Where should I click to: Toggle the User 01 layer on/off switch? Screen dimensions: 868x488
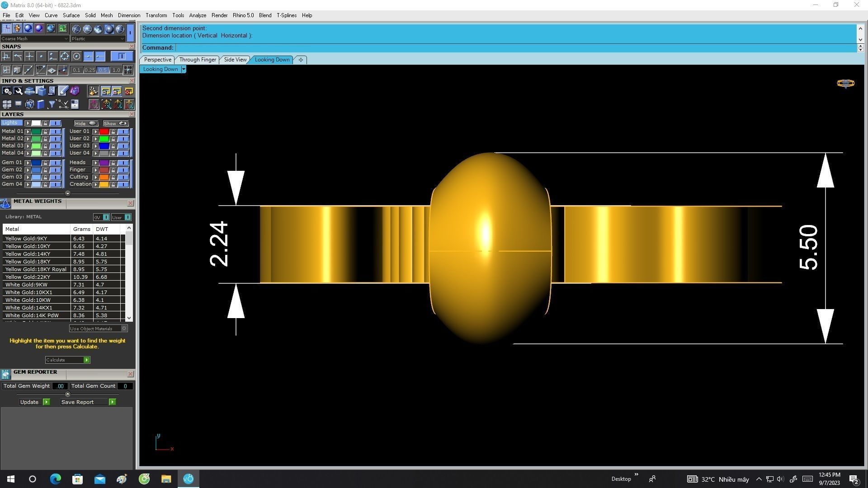[x=123, y=131]
